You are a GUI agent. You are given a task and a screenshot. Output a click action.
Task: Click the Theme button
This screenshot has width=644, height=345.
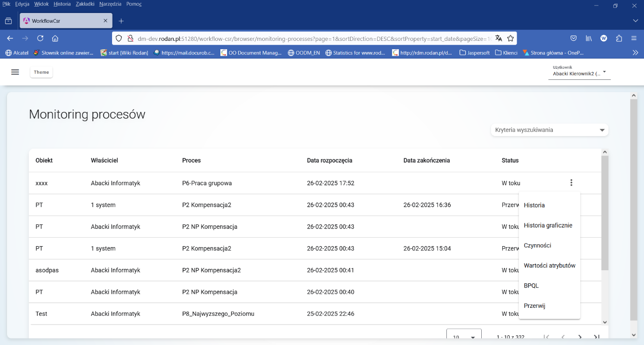[x=41, y=72]
